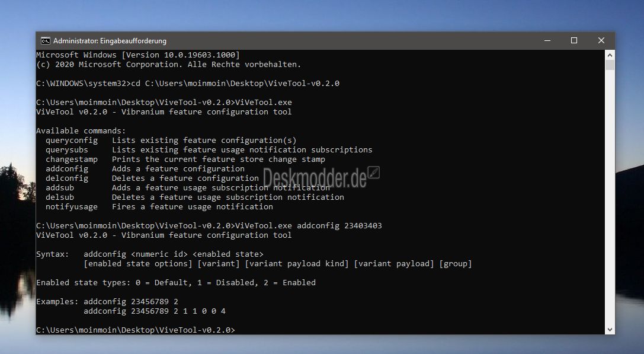
Task: Click '<numeric id> <enabled state>' syntax text
Action: (x=197, y=254)
